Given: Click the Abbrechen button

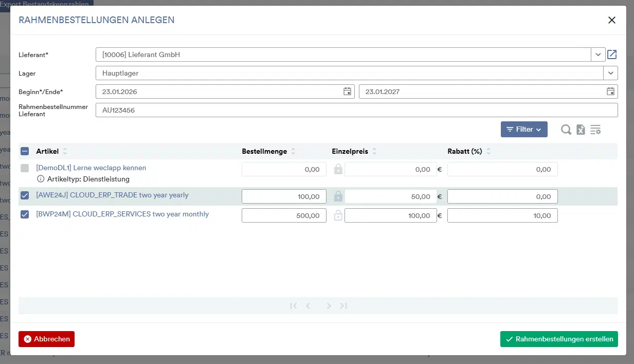Looking at the screenshot, I should point(46,339).
